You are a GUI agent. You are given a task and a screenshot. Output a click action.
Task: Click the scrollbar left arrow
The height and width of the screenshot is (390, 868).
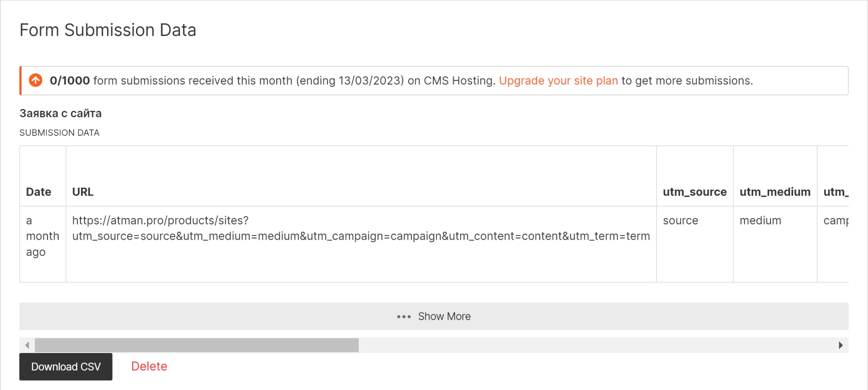click(27, 345)
